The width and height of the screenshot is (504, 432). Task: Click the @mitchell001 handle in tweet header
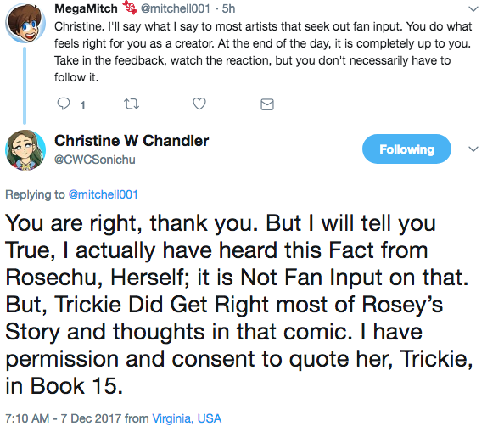point(175,8)
